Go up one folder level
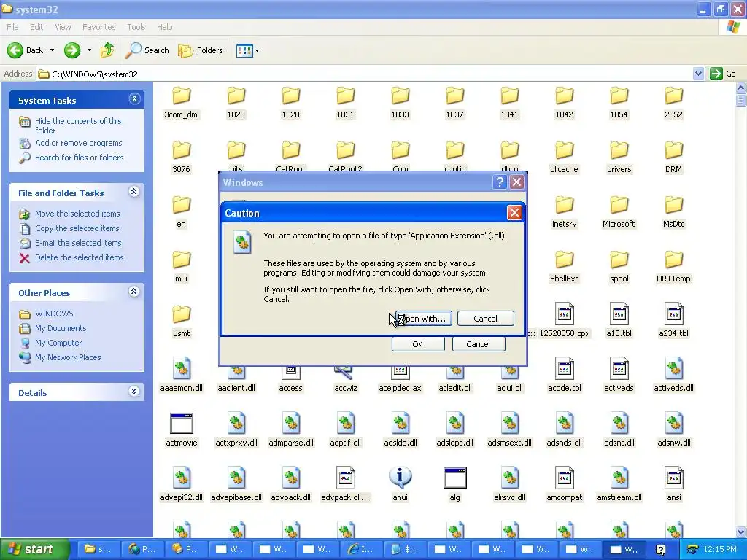The image size is (747, 560). 107,50
